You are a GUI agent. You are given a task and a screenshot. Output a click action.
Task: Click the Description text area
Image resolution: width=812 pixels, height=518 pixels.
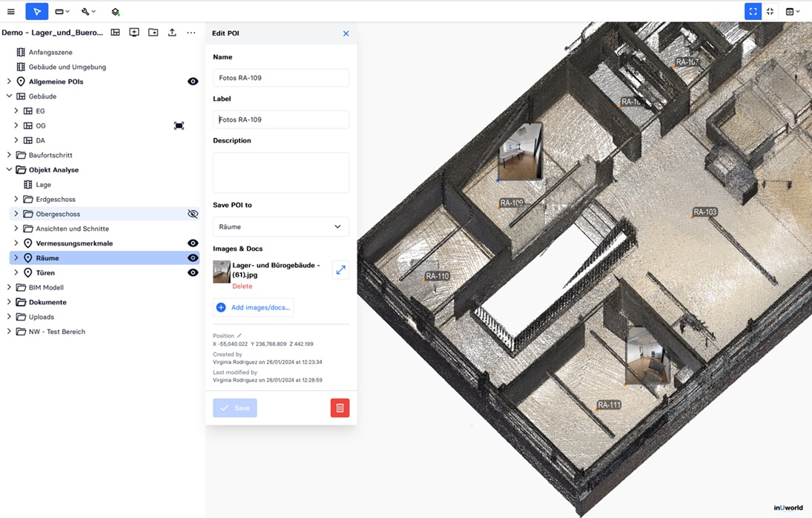click(280, 172)
